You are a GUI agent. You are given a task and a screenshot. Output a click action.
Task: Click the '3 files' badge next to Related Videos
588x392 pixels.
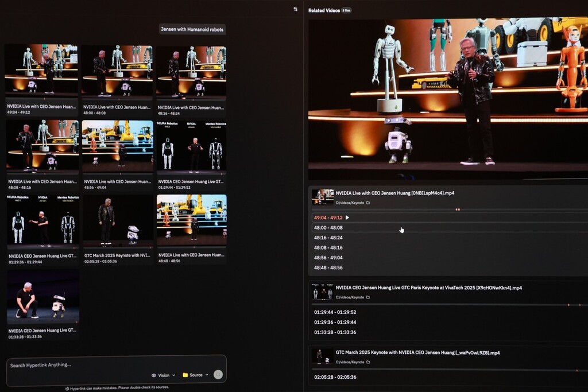pos(346,10)
